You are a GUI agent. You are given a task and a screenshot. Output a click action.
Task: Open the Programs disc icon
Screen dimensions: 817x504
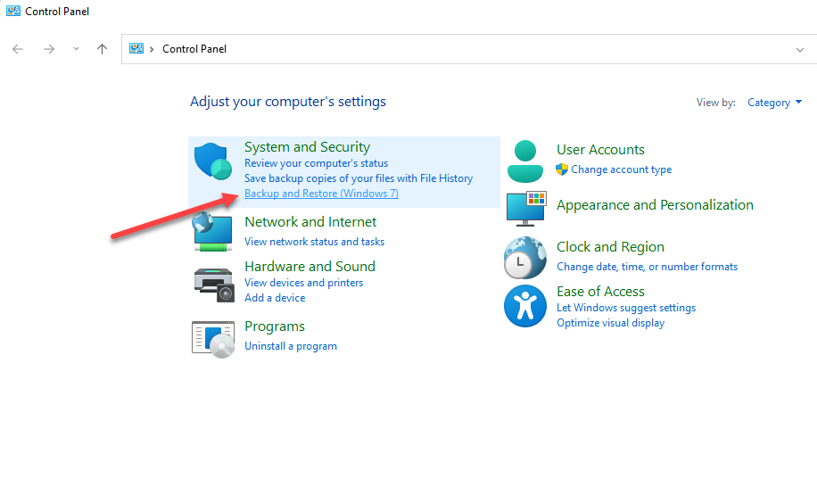coord(212,338)
